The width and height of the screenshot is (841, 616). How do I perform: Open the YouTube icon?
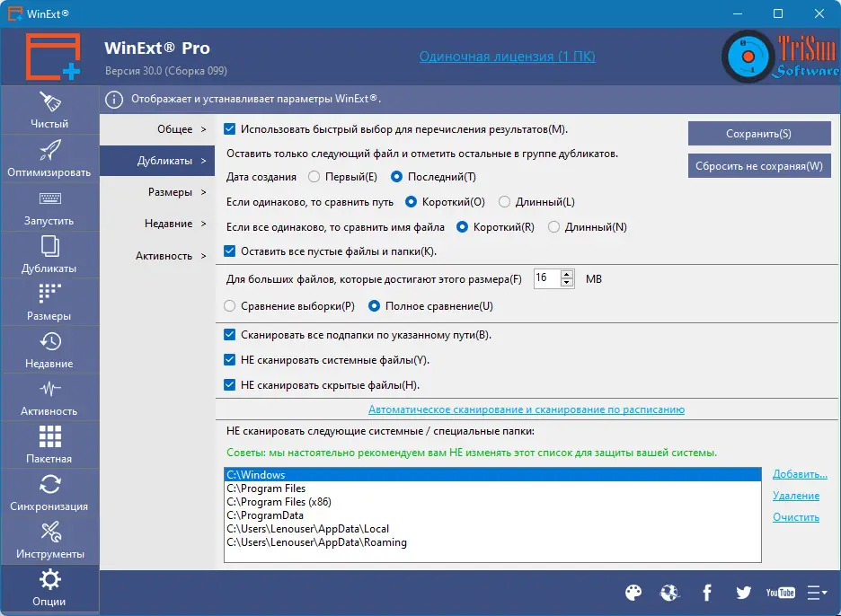coord(781,593)
